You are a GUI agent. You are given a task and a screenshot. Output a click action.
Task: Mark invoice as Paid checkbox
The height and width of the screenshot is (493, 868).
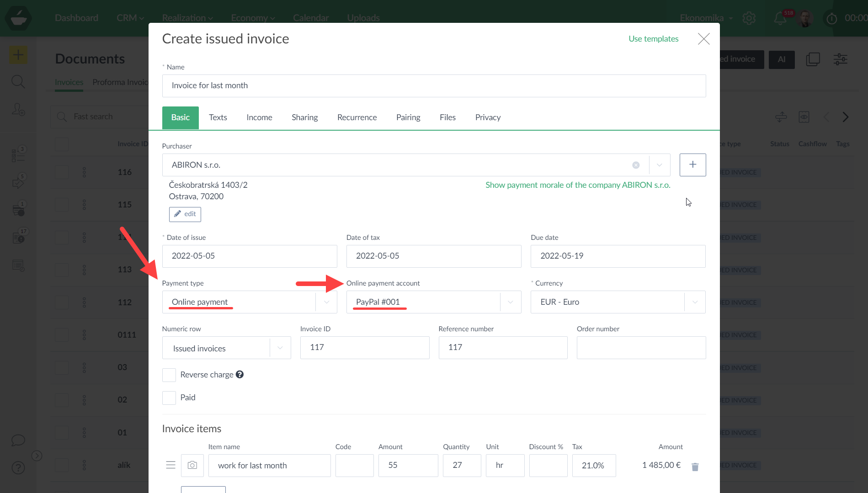tap(169, 398)
